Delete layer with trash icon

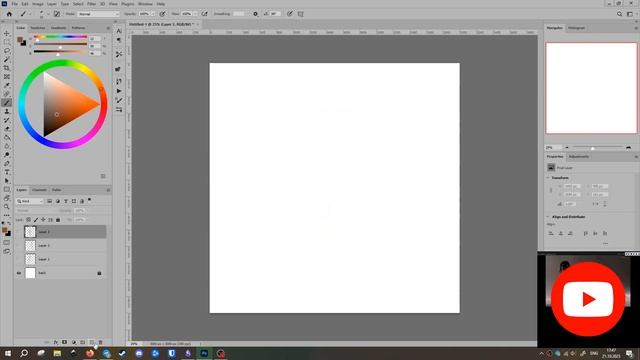click(100, 342)
